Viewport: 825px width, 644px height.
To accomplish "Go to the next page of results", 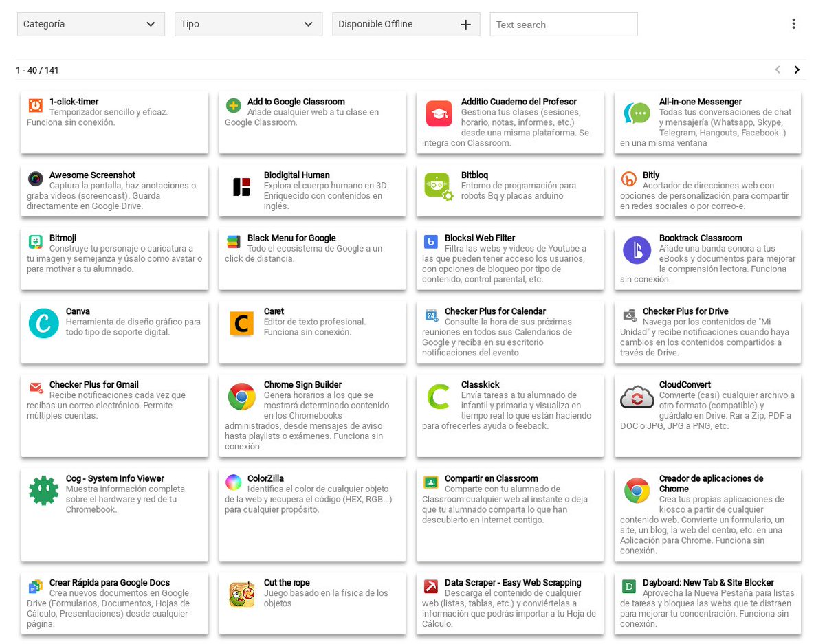I will tap(797, 69).
